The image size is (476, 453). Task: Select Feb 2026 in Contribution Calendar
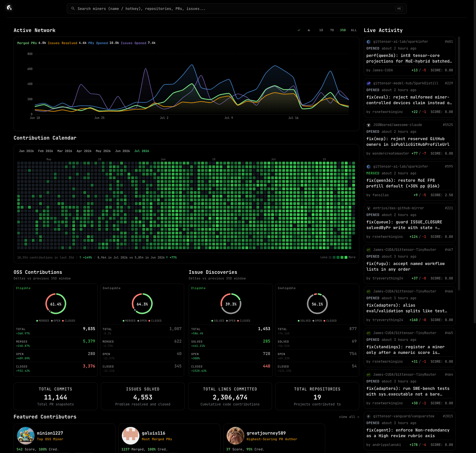[46, 151]
